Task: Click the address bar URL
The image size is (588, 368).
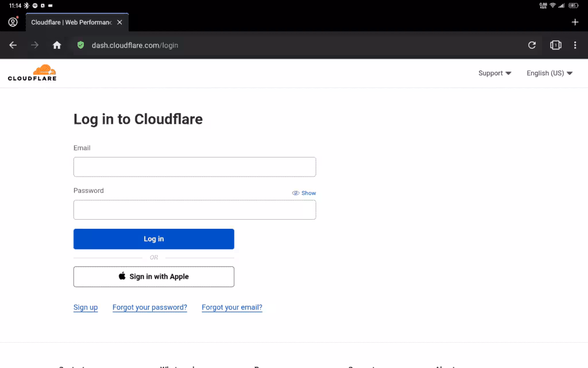Action: (135, 45)
